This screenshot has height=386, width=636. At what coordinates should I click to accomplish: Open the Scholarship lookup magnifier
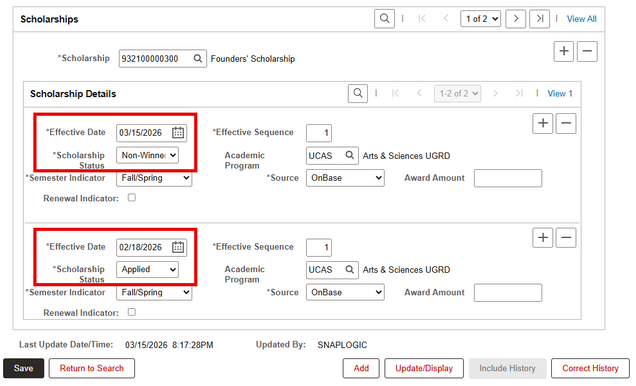click(198, 59)
